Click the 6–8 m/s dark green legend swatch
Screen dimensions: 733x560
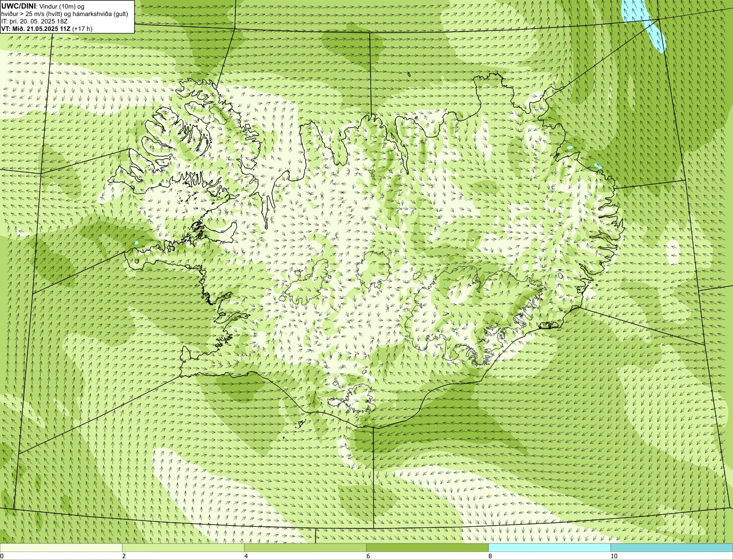click(x=427, y=548)
